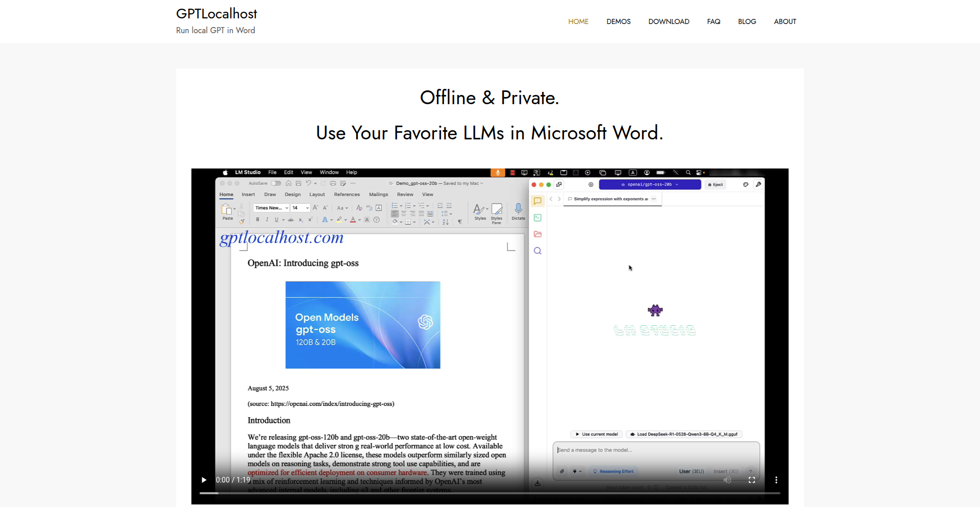
Task: Click the yellow text highlight color button
Action: [339, 220]
